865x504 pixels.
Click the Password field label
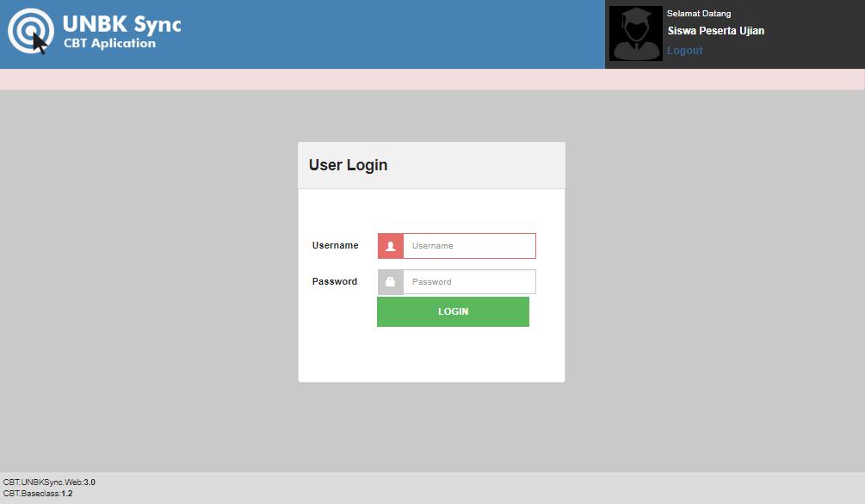tap(335, 281)
